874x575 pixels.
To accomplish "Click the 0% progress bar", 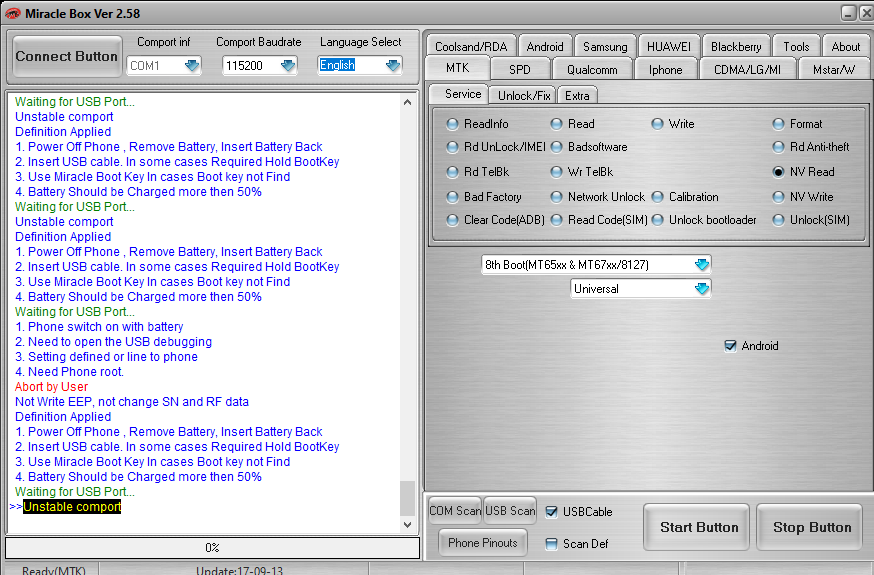I will point(212,547).
